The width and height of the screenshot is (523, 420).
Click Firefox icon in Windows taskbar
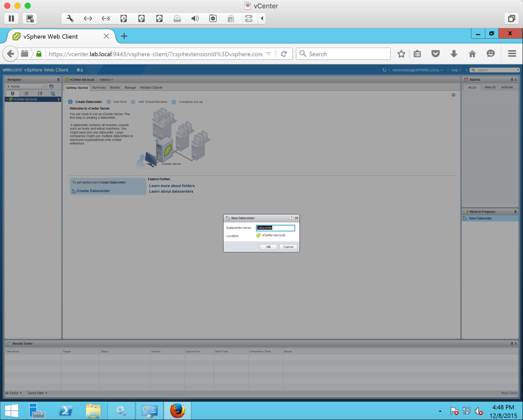[x=177, y=410]
